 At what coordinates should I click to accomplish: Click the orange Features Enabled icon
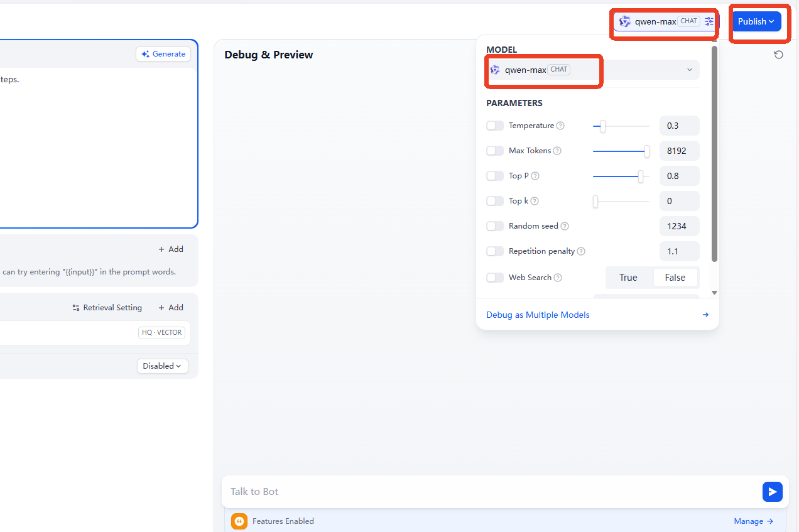239,521
